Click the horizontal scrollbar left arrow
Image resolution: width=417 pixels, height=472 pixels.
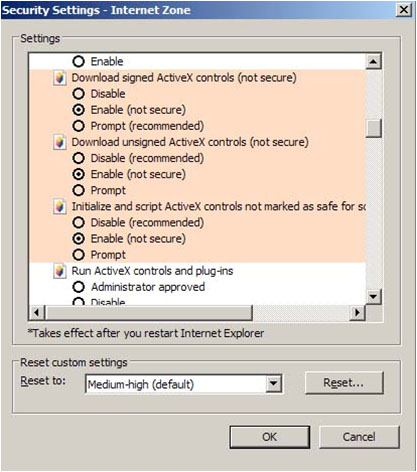pyautogui.click(x=37, y=313)
